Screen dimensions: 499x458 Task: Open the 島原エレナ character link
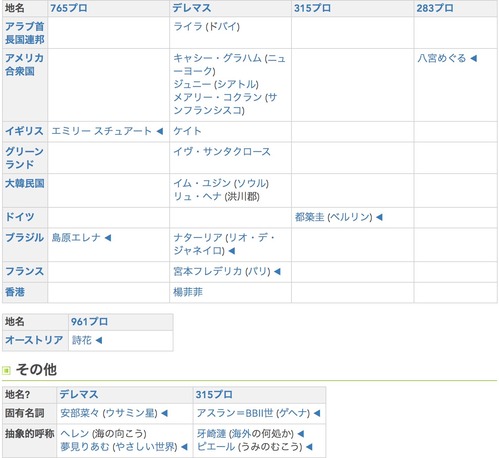click(76, 238)
